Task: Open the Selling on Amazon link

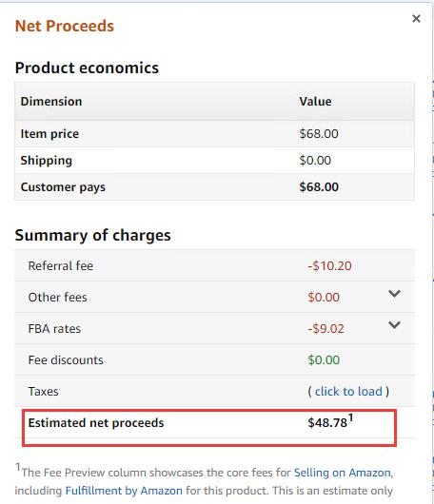Action: [343, 473]
